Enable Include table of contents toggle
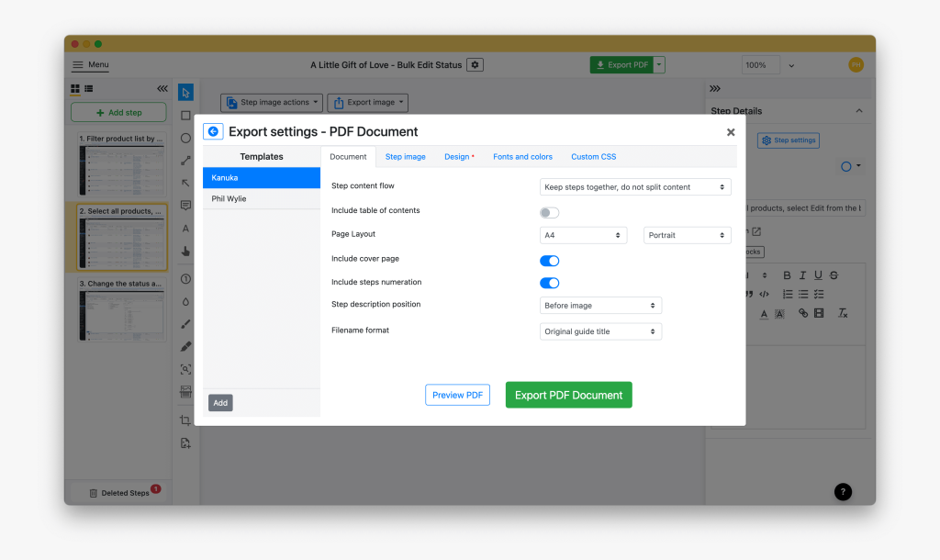Image resolution: width=940 pixels, height=560 pixels. pos(549,212)
